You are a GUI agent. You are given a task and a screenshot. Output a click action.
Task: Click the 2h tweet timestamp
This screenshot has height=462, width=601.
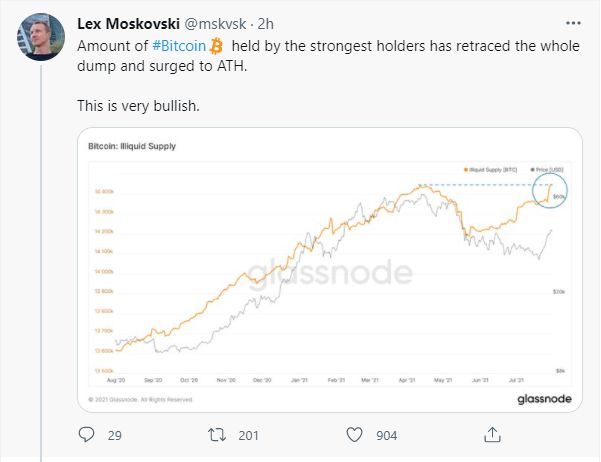pyautogui.click(x=265, y=24)
